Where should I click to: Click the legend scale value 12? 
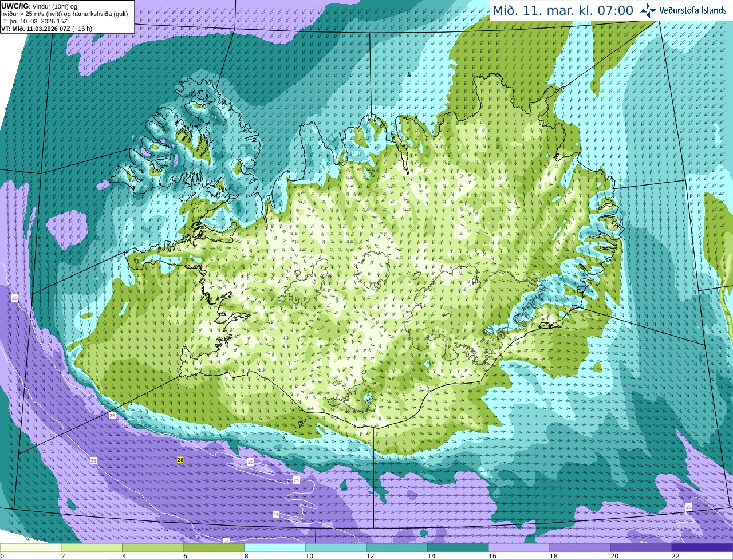tap(371, 556)
